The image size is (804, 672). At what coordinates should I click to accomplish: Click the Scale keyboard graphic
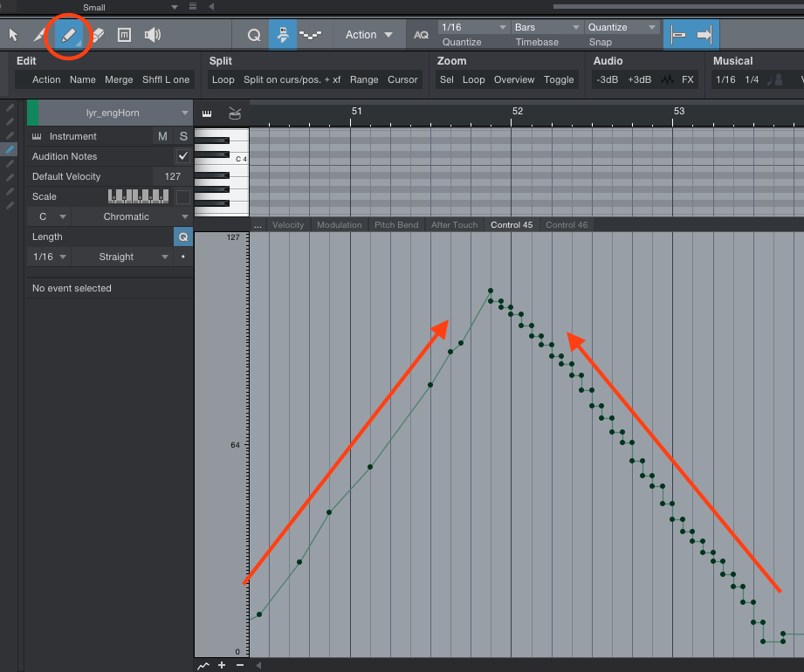point(139,195)
